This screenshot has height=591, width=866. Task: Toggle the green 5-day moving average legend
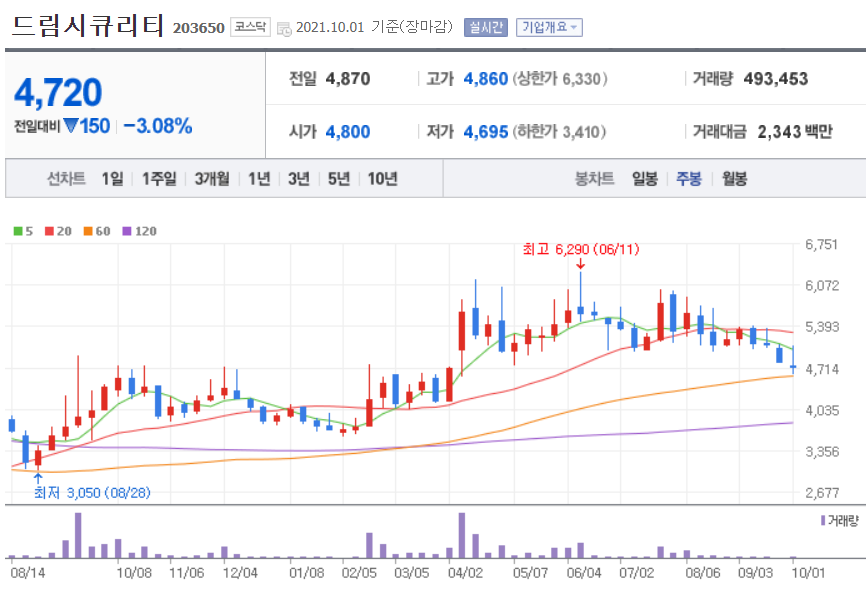(x=16, y=232)
